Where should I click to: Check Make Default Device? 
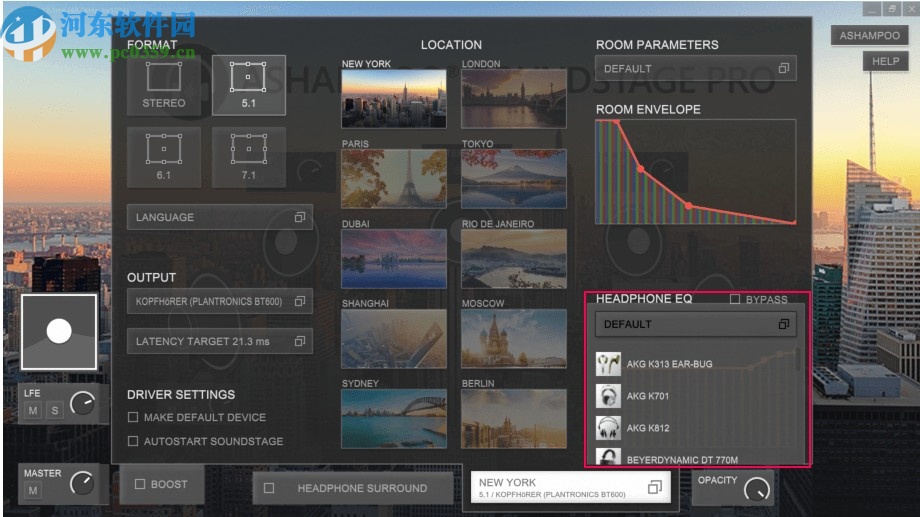pyautogui.click(x=133, y=417)
